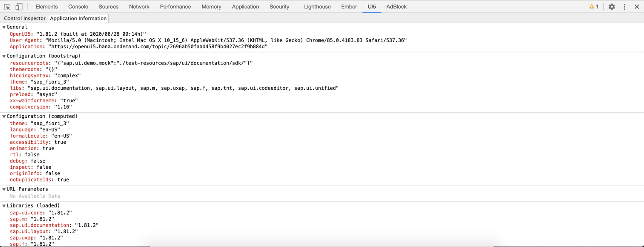Switch to the Ember tab
The height and width of the screenshot is (247, 644).
(x=349, y=7)
